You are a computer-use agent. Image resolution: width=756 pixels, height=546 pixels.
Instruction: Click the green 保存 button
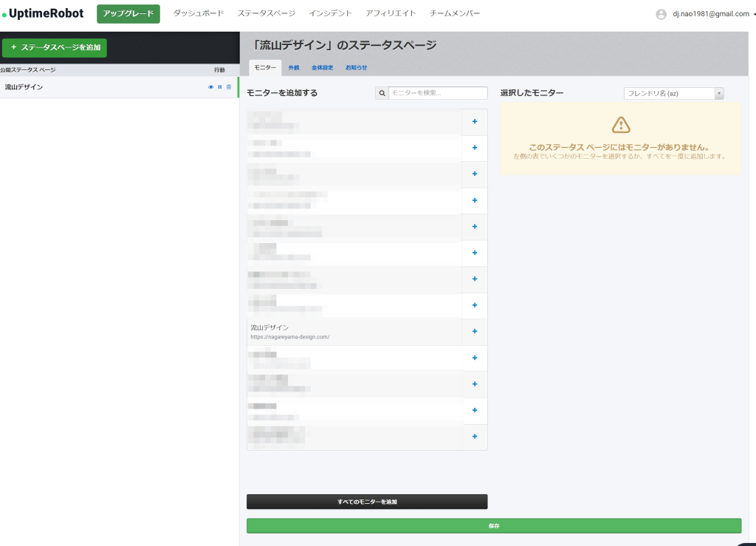click(x=493, y=526)
